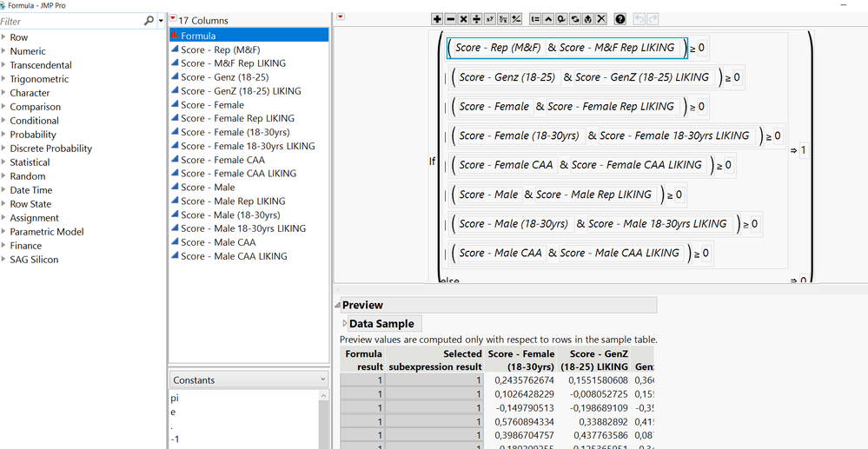Image resolution: width=868 pixels, height=449 pixels.
Task: Select the pi constant
Action: tap(175, 398)
